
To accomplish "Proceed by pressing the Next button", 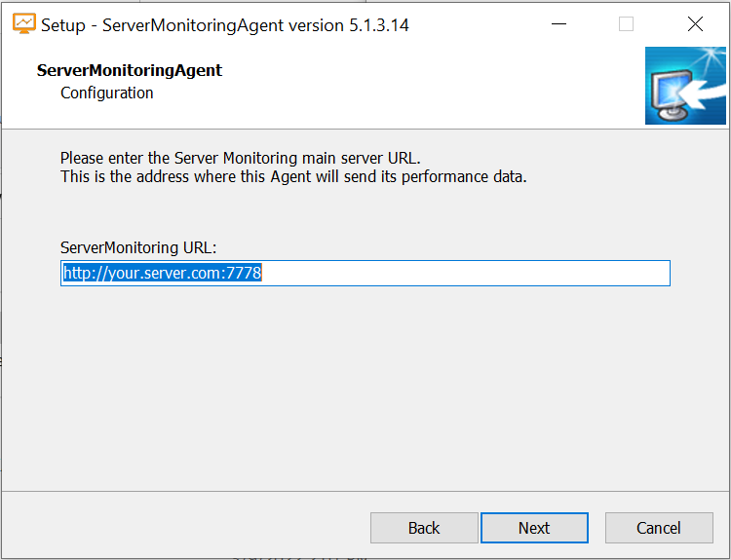I will pyautogui.click(x=534, y=528).
